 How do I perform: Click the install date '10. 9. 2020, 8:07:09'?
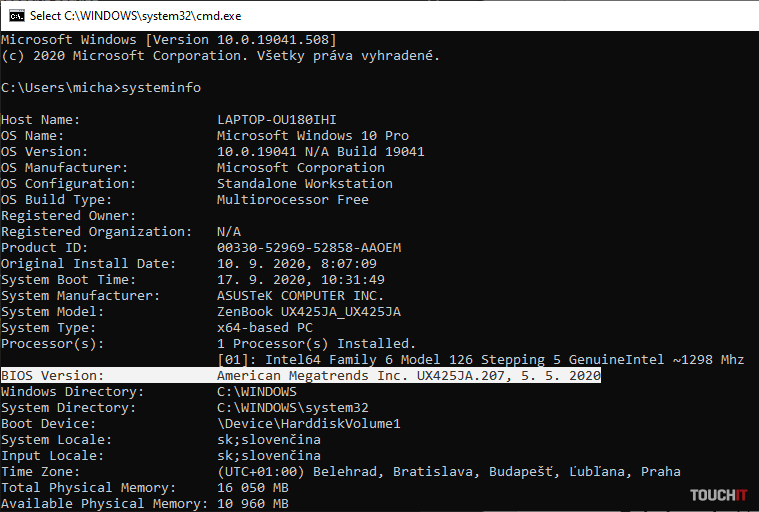click(x=297, y=263)
